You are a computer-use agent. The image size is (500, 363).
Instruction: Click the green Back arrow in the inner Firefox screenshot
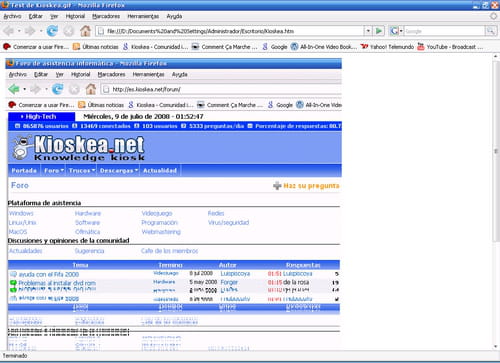pos(14,89)
